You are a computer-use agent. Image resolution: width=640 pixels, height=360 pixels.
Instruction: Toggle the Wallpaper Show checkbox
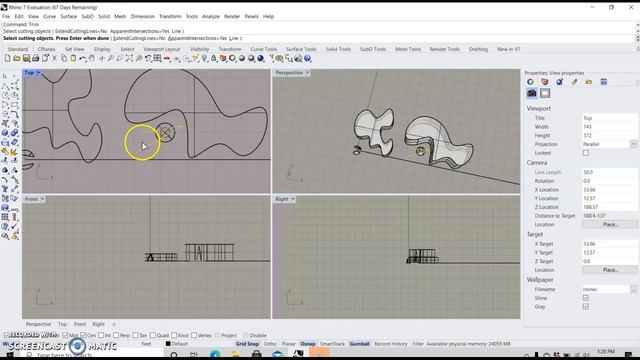[586, 298]
